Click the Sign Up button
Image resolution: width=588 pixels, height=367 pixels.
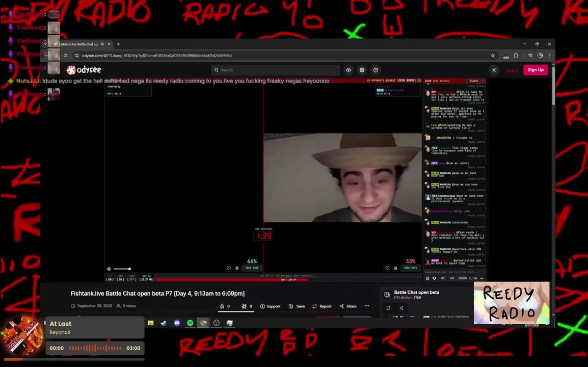(x=536, y=70)
